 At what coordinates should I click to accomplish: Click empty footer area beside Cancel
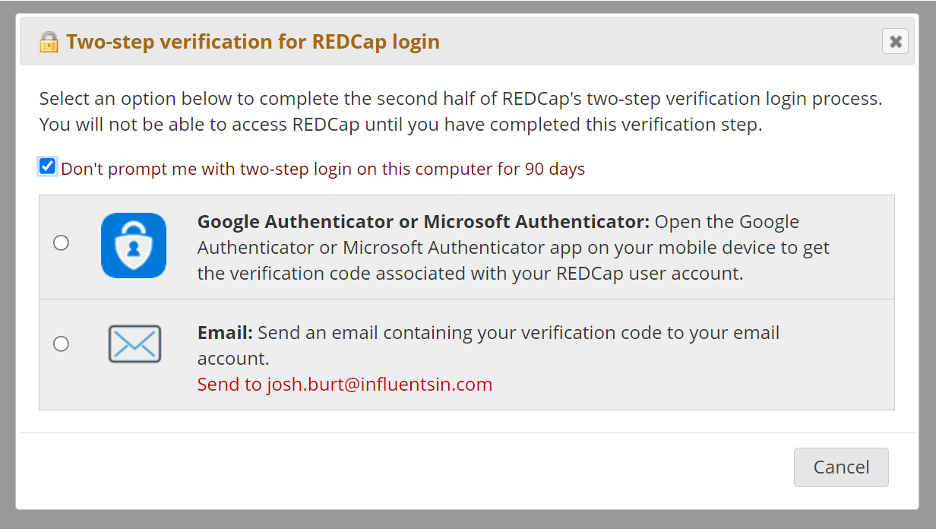click(x=406, y=467)
